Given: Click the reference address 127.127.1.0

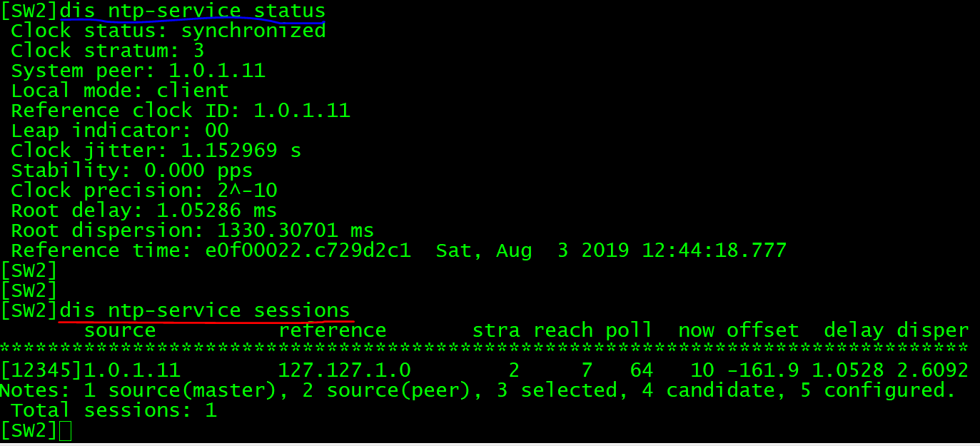Looking at the screenshot, I should click(x=344, y=370).
